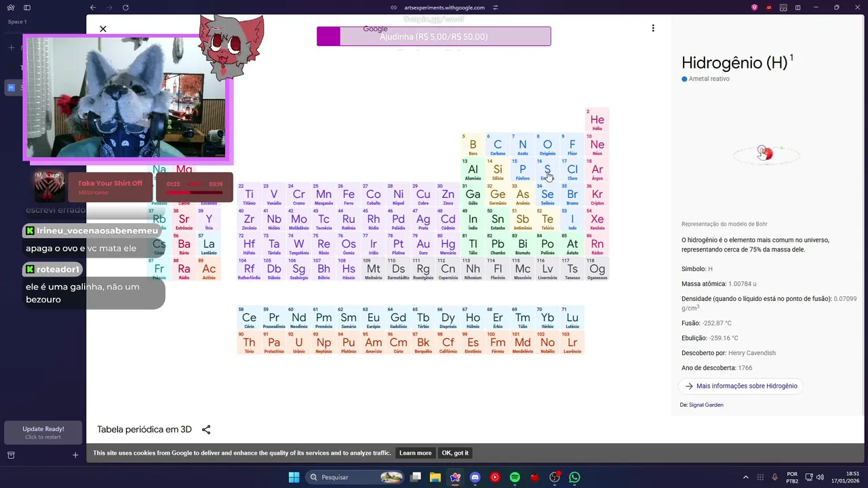Select Uranium (U) element cell
The height and width of the screenshot is (488, 868).
click(299, 343)
